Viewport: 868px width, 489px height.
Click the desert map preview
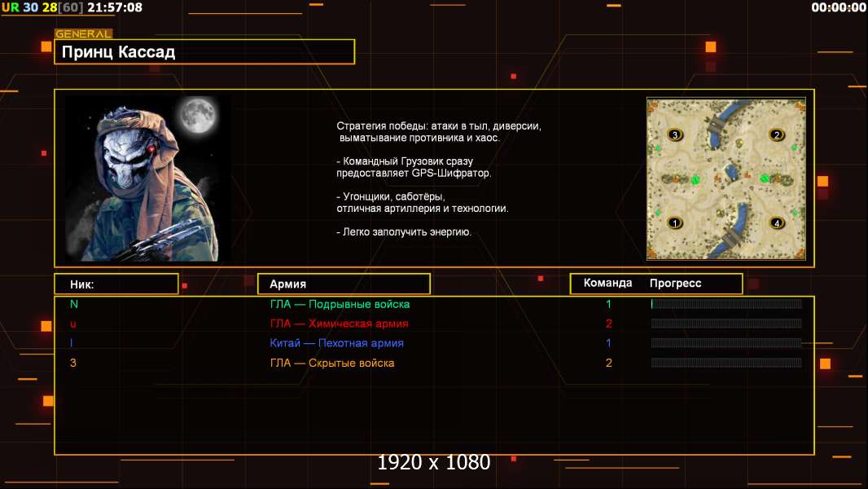point(726,178)
